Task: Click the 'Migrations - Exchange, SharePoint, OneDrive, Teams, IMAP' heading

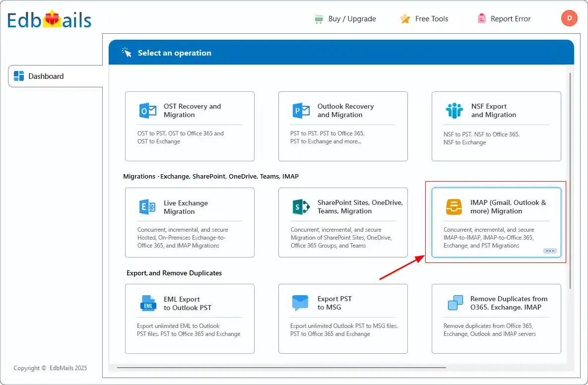Action: tap(211, 176)
